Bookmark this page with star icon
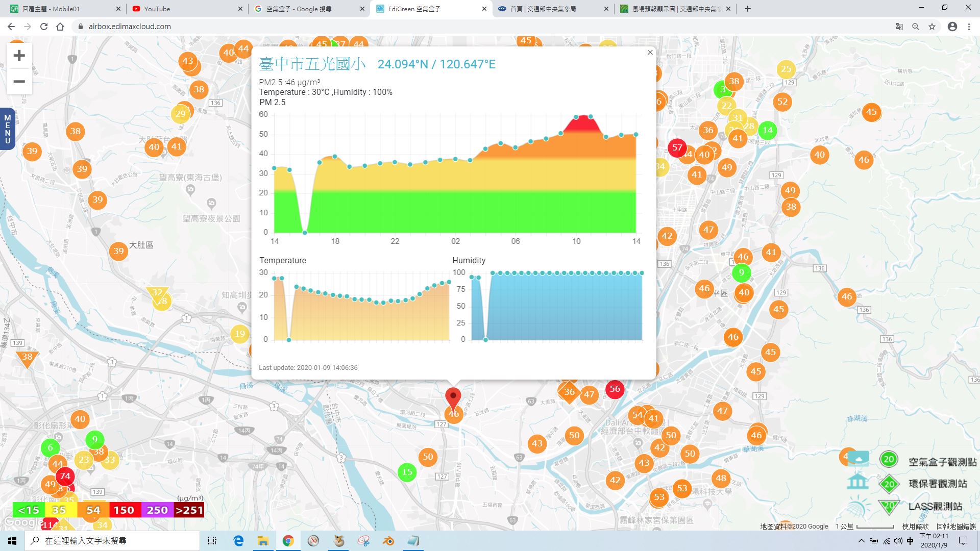The image size is (980, 551). click(932, 27)
